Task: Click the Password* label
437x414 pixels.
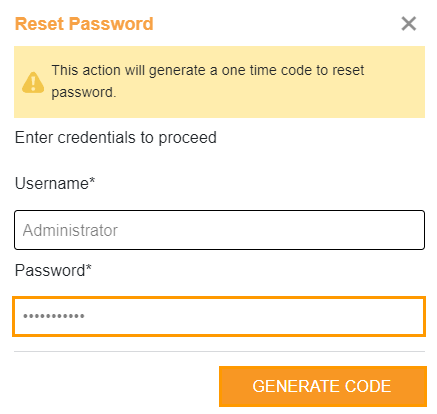Action: [53, 270]
